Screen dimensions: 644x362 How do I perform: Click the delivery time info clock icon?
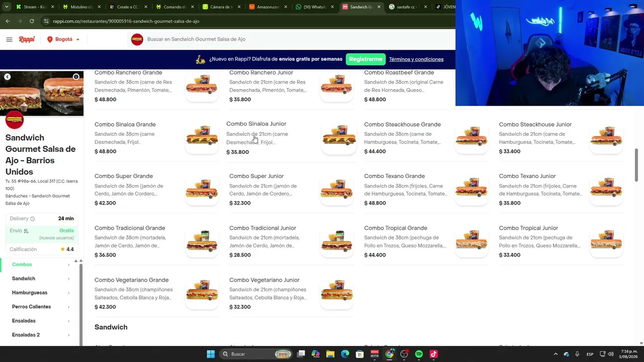(x=33, y=219)
